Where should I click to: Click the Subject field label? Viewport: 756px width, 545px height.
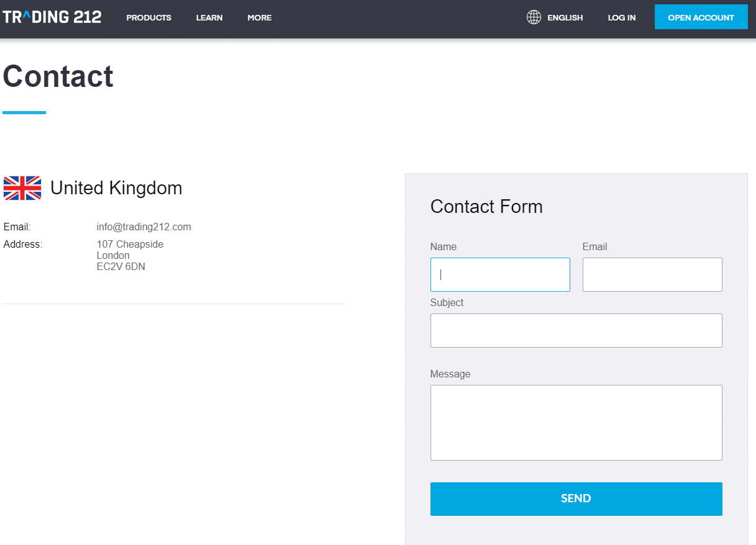(447, 303)
